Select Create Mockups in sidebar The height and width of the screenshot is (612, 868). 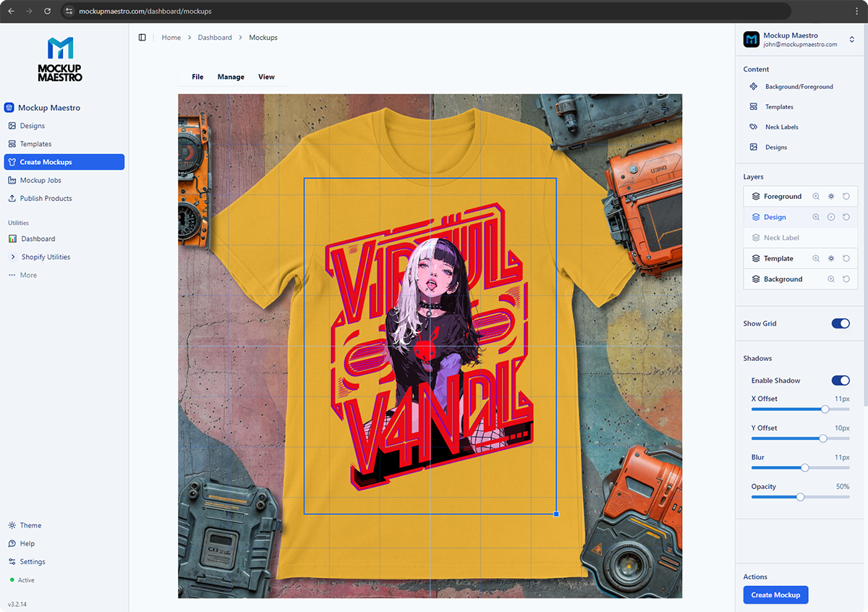(x=64, y=162)
